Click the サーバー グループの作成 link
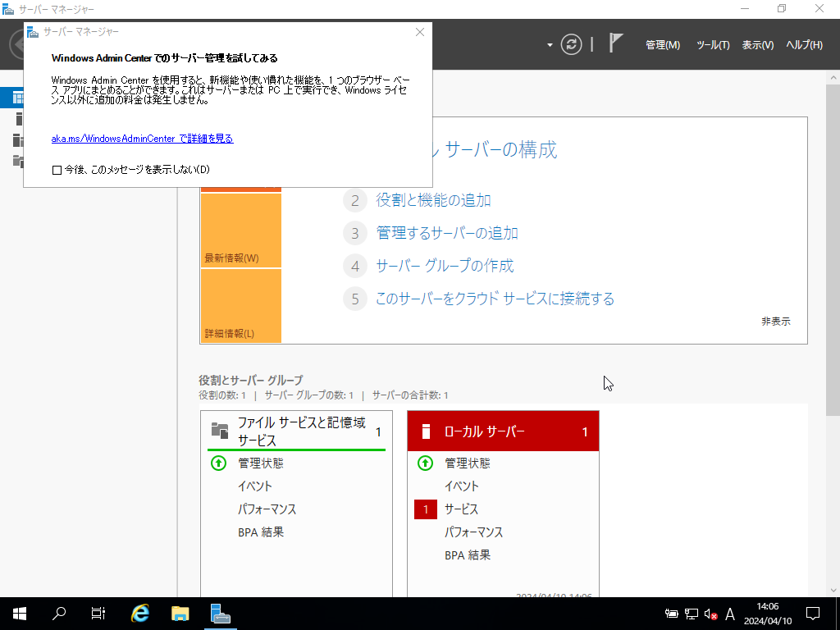 [x=445, y=267]
